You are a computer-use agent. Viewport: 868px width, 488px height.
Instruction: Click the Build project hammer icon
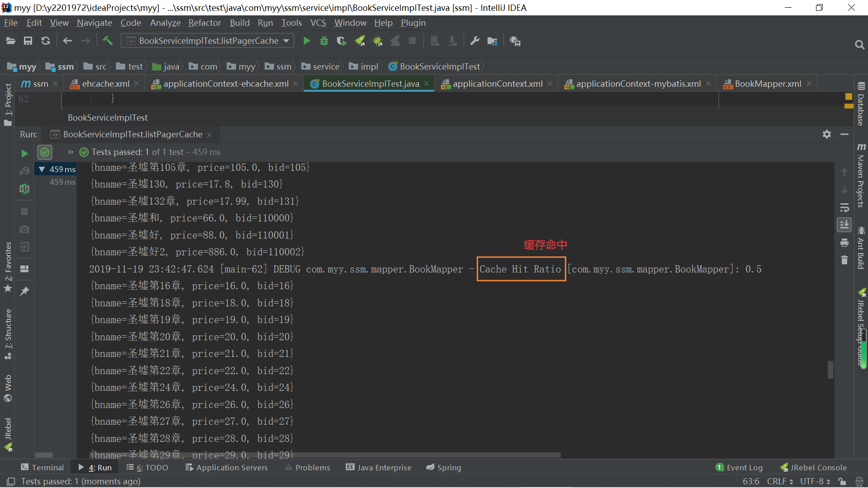coord(108,41)
